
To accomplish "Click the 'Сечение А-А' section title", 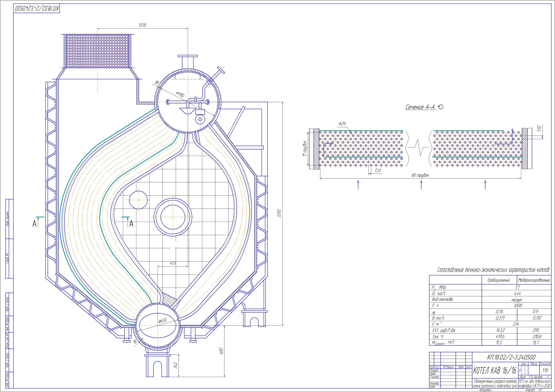I will 420,107.
